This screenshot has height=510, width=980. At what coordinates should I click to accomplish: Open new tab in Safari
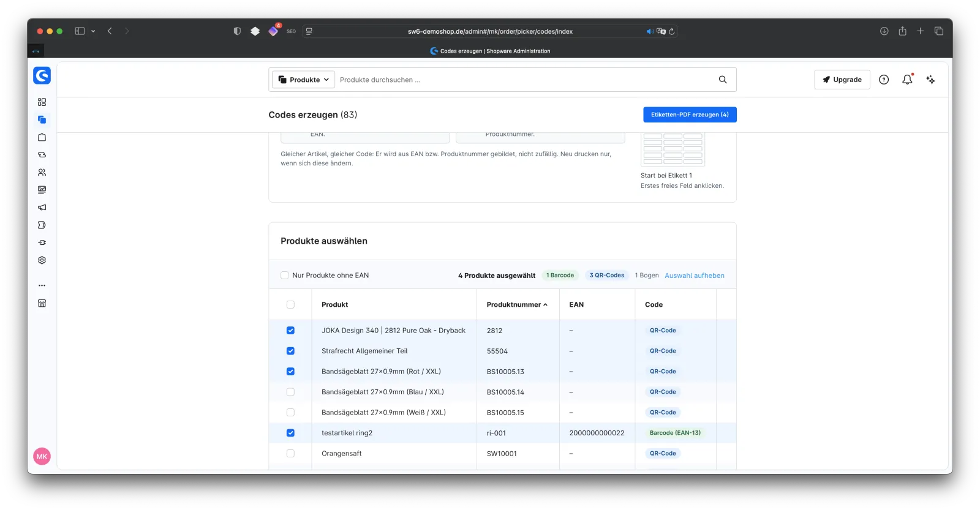[x=920, y=31]
